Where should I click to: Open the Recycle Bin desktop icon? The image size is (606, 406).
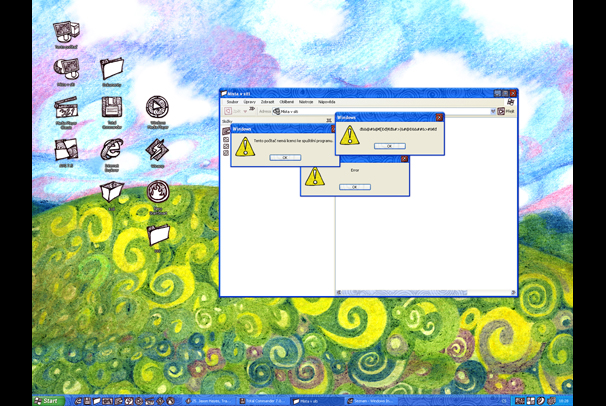tap(112, 190)
